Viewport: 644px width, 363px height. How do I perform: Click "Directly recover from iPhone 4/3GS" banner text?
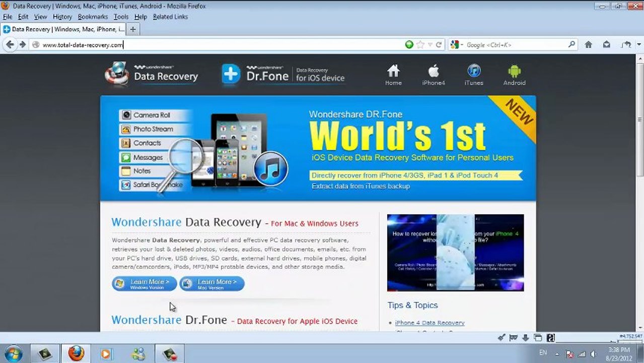405,175
